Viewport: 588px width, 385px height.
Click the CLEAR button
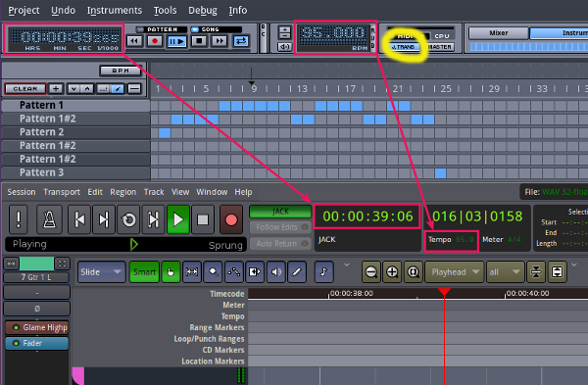(25, 89)
